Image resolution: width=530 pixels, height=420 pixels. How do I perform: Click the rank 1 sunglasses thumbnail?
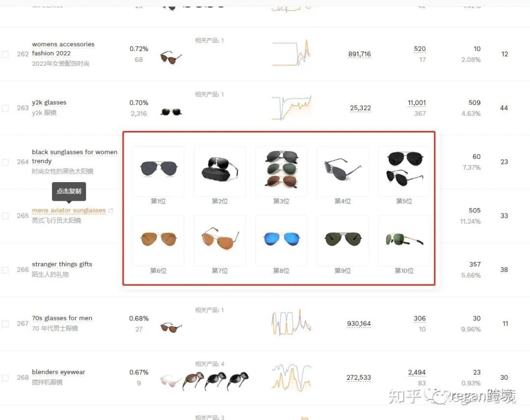[x=159, y=171]
